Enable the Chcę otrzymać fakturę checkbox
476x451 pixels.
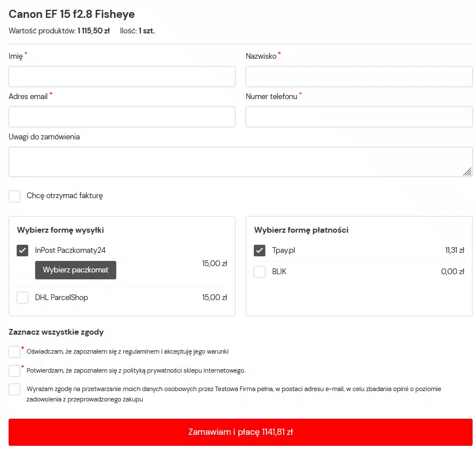point(14,196)
